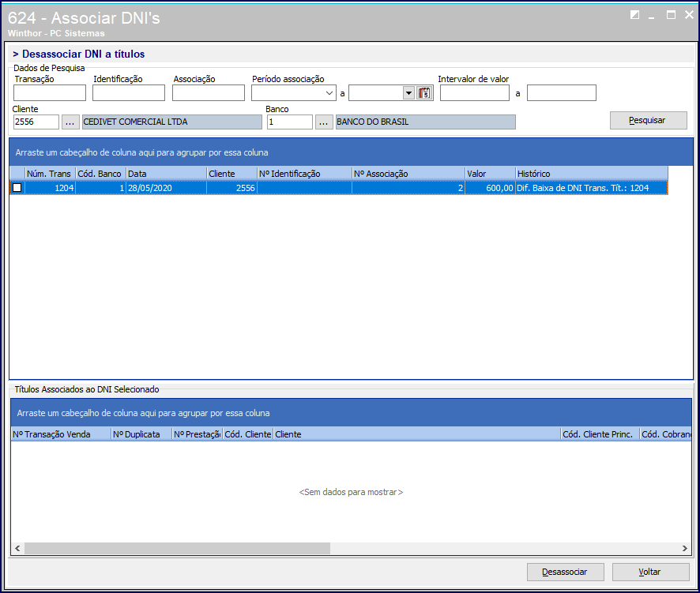Image resolution: width=700 pixels, height=593 pixels.
Task: Sort by Nº Transação Venda column header
Action: [61, 434]
